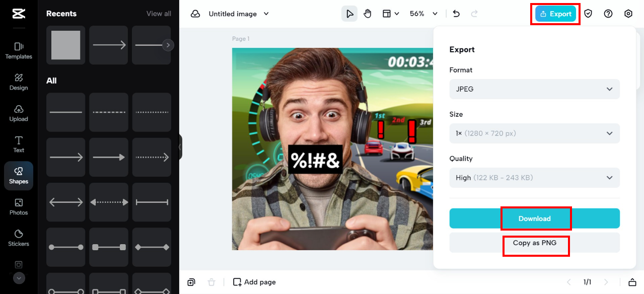Screen dimensions: 644x294
Task: Choose the dashed line shape thumbnail
Action: [x=109, y=112]
